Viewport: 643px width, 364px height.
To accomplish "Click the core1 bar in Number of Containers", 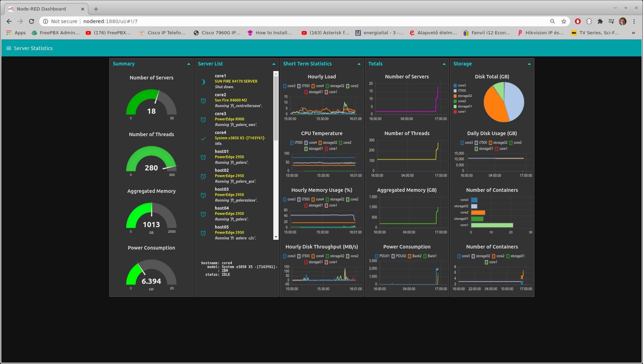I will point(492,225).
